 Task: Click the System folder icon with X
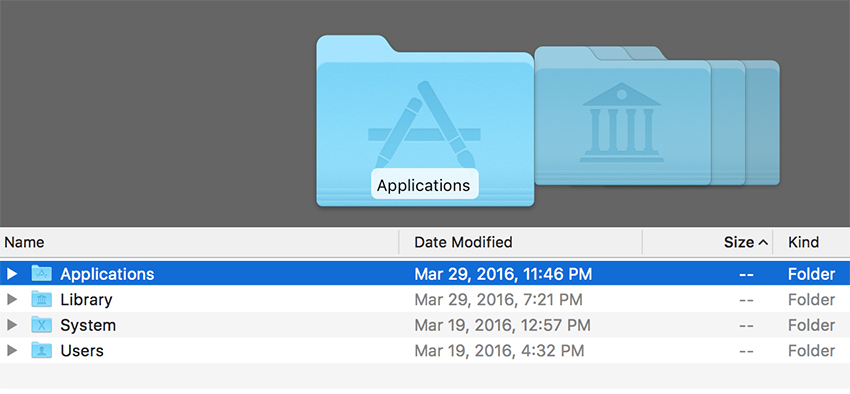[x=41, y=325]
